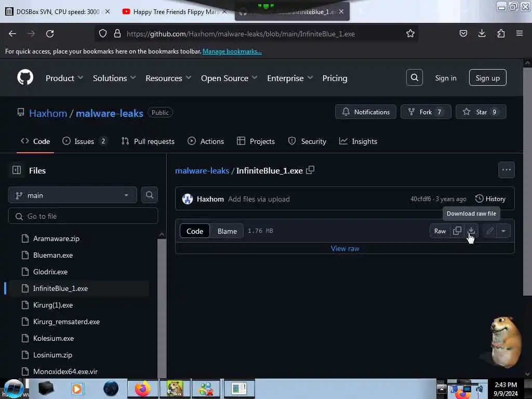The image size is (532, 399).
Task: Open Kolesium.exe in file tree
Action: pos(54,338)
